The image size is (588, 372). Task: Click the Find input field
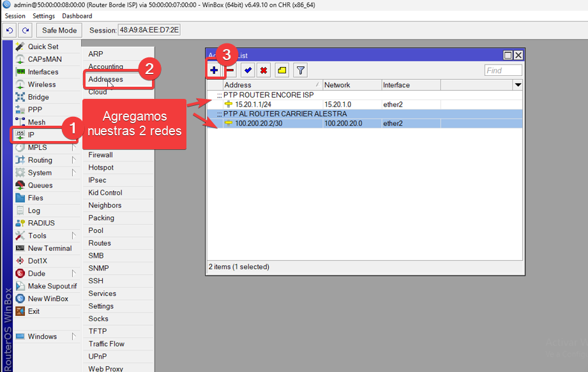tap(503, 70)
